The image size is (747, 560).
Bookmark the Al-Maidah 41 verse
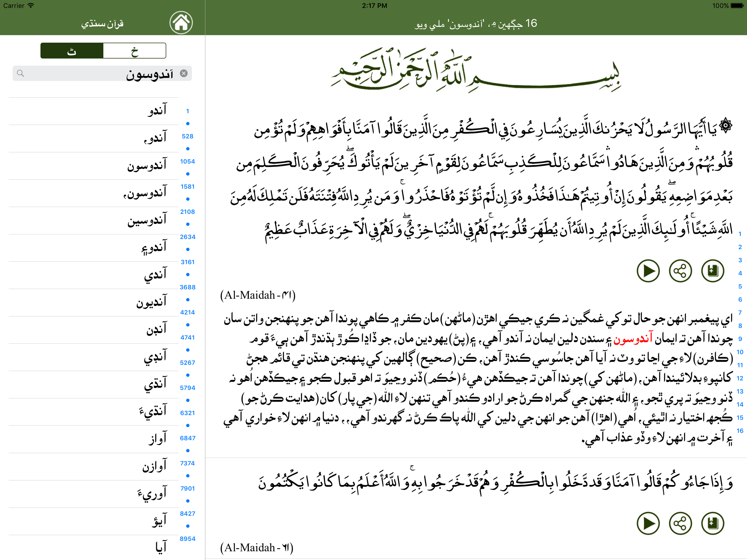tap(713, 270)
